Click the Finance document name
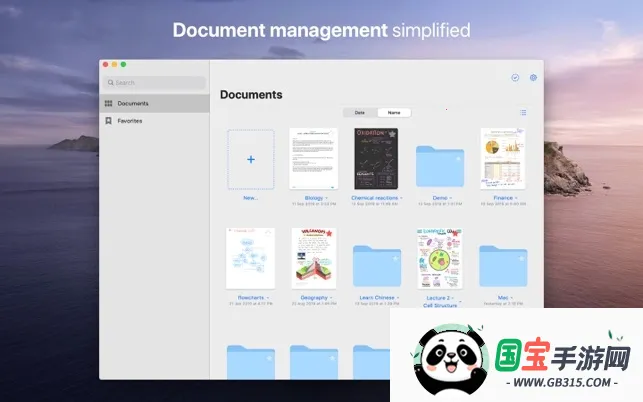 tap(503, 198)
